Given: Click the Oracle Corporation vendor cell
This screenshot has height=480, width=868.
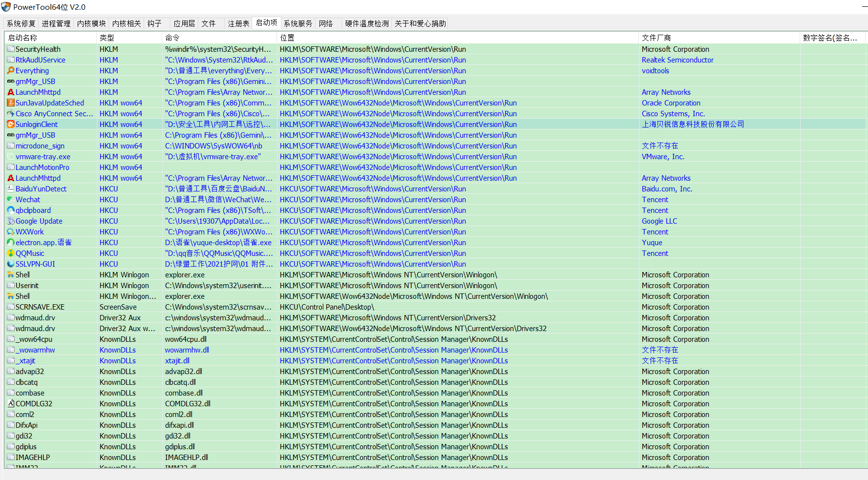Looking at the screenshot, I should (x=671, y=103).
